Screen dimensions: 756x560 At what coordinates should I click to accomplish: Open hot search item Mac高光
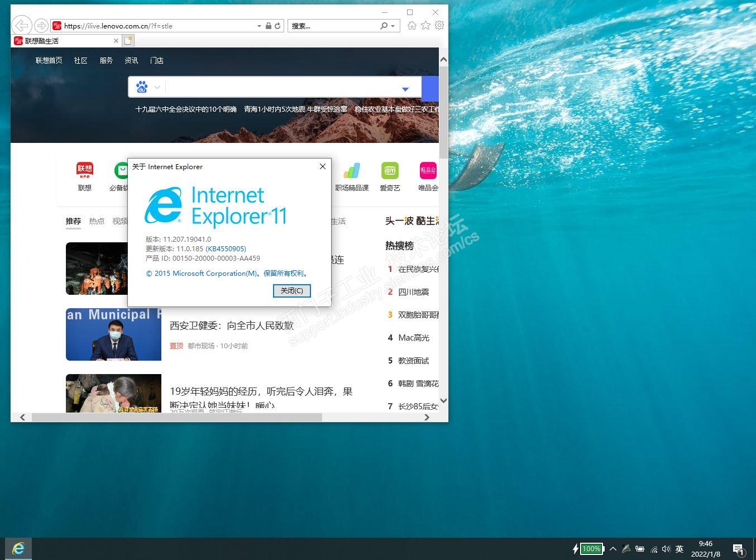pyautogui.click(x=414, y=338)
